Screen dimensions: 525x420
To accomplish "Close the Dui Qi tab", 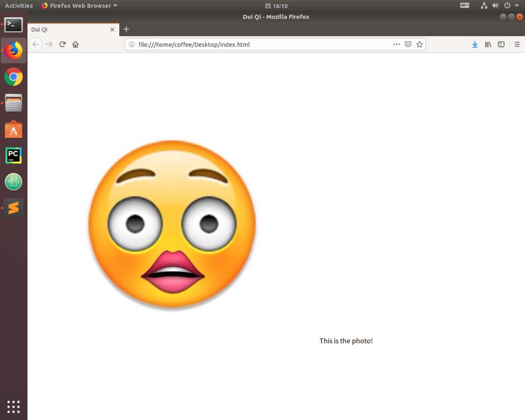I will tap(112, 29).
